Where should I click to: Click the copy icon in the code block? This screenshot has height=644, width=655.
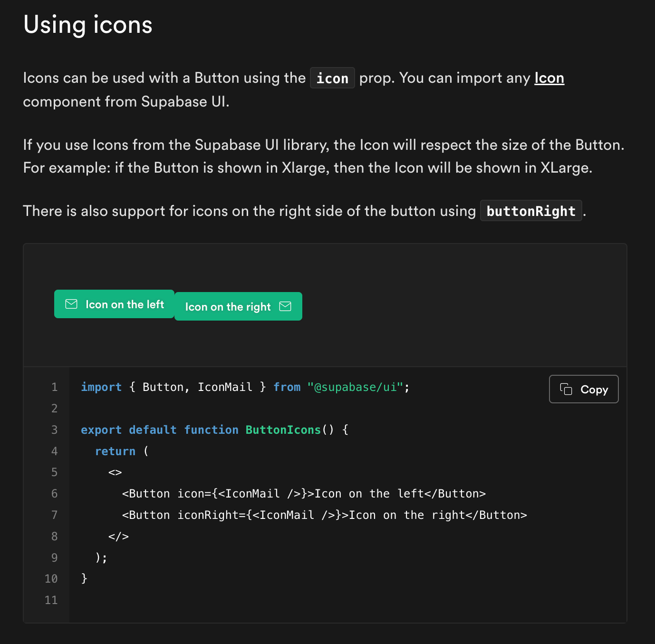[x=566, y=389]
